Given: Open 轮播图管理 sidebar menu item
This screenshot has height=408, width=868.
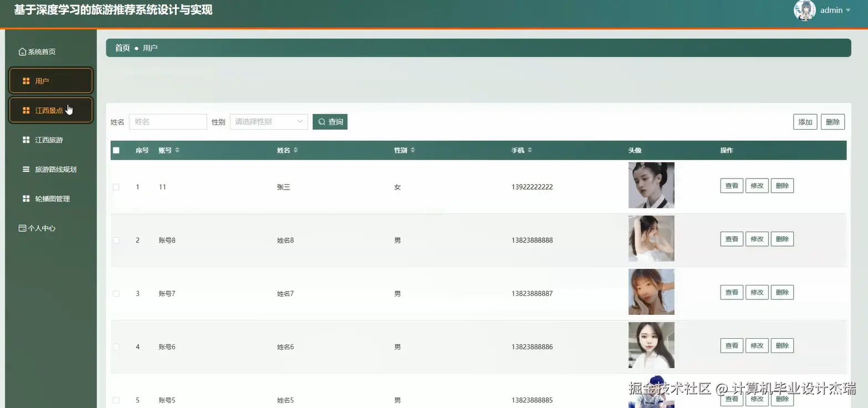Looking at the screenshot, I should click(51, 198).
